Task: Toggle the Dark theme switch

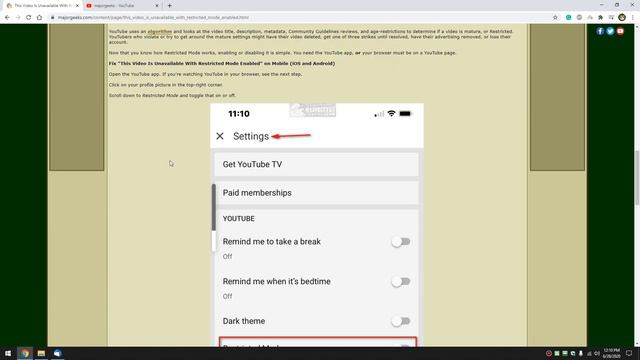Action: pos(400,321)
